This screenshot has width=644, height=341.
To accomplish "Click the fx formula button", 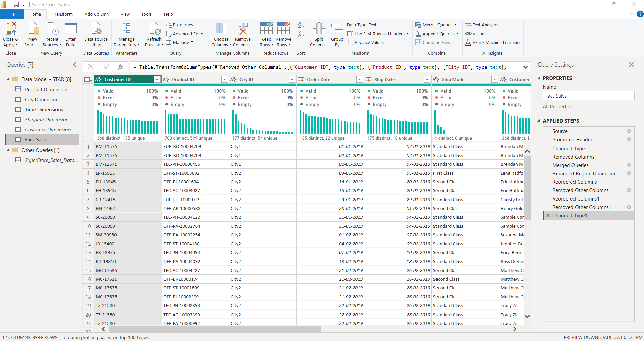I will tap(121, 67).
